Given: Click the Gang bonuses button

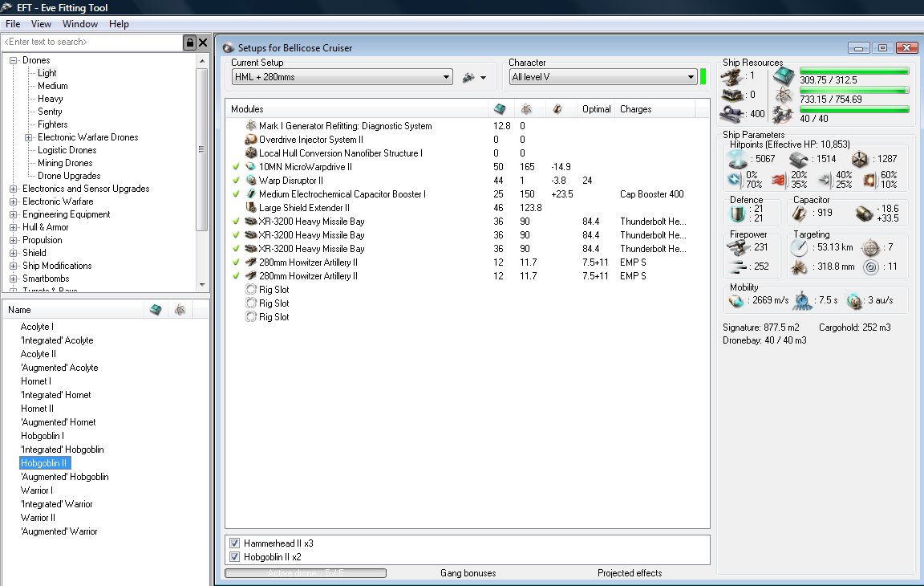Looking at the screenshot, I should 468,573.
